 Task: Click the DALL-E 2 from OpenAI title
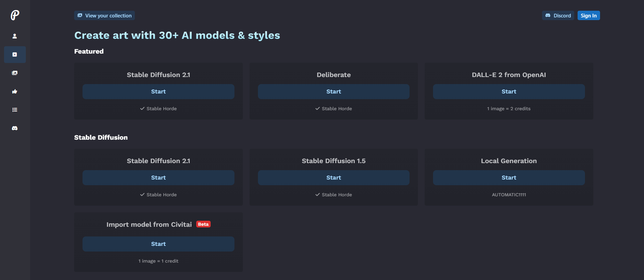click(x=509, y=75)
